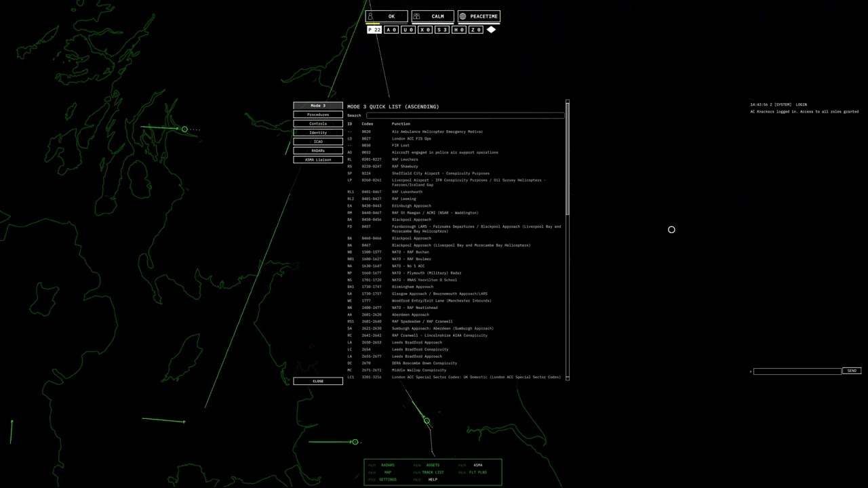
Task: Click the white circle marker on the right side
Action: (671, 230)
